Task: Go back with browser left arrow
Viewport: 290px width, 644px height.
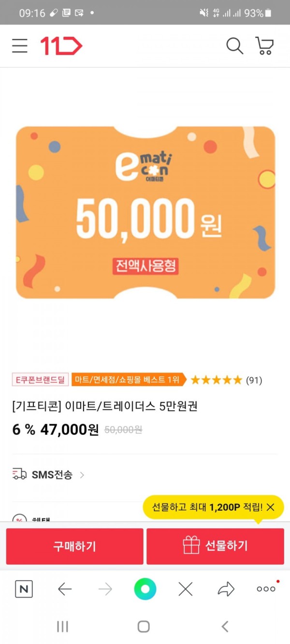Action: tap(64, 588)
